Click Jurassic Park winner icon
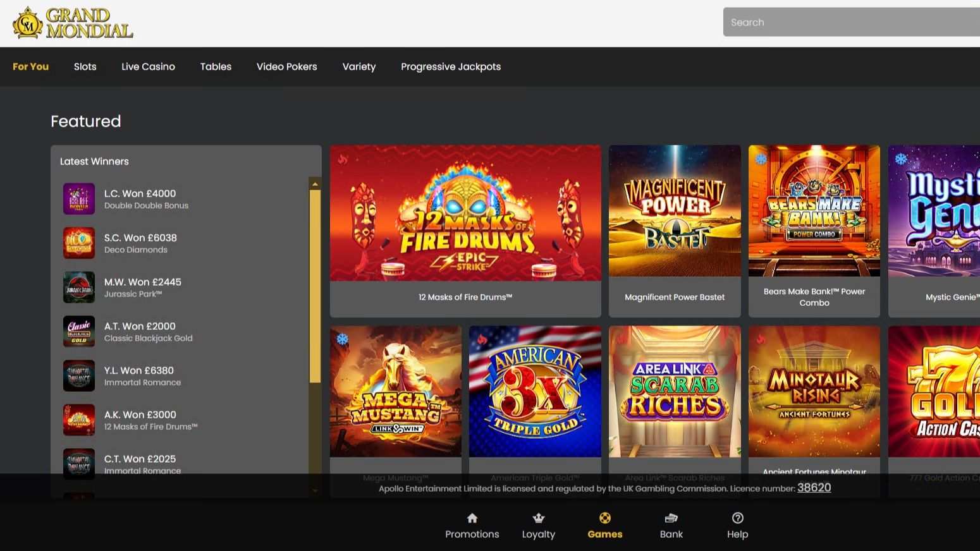 point(79,288)
